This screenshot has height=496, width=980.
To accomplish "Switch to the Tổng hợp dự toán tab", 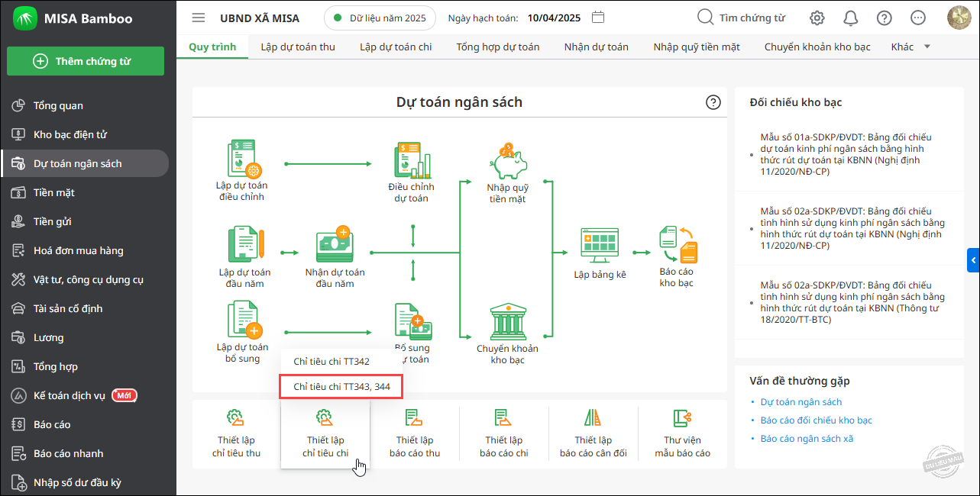I will 498,47.
